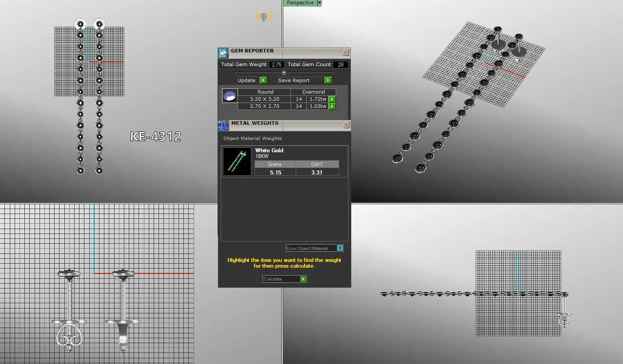The height and width of the screenshot is (364, 623).
Task: Click the diamond ring icon in viewport
Action: [263, 17]
